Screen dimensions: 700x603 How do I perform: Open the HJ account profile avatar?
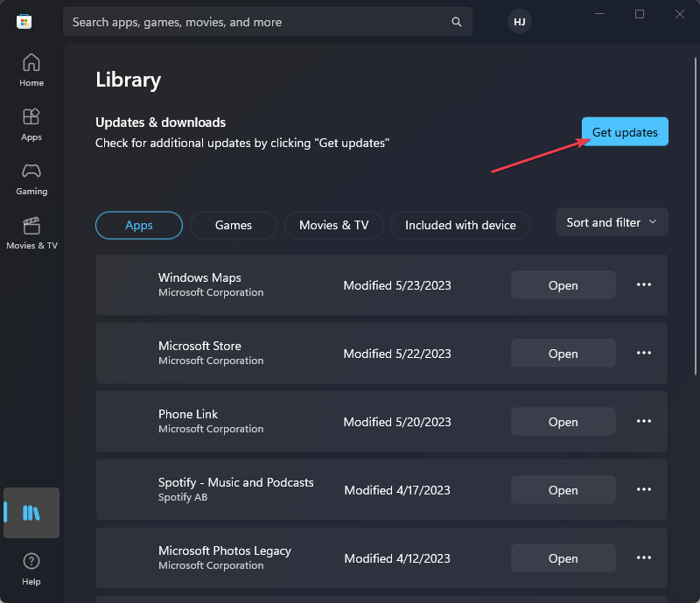(519, 21)
